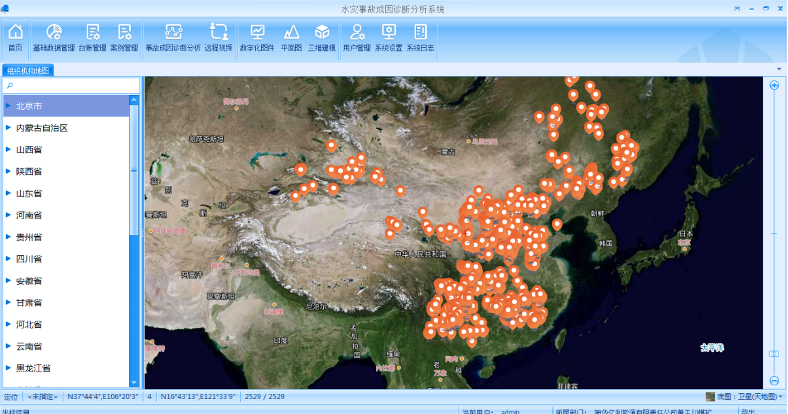Launch 事故成因诊断分析 tool
This screenshot has height=414, width=788.
173,38
